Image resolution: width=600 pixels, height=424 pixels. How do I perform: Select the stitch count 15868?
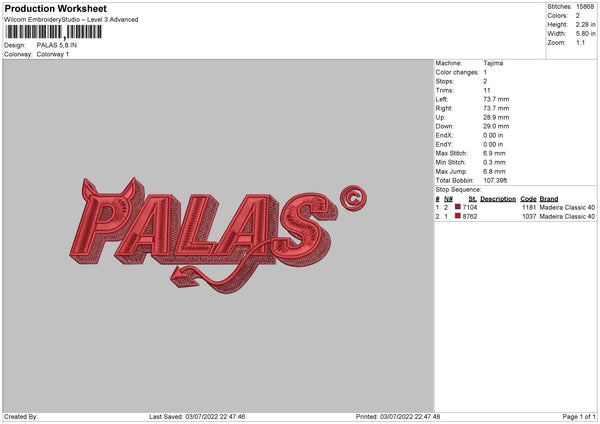pyautogui.click(x=585, y=7)
